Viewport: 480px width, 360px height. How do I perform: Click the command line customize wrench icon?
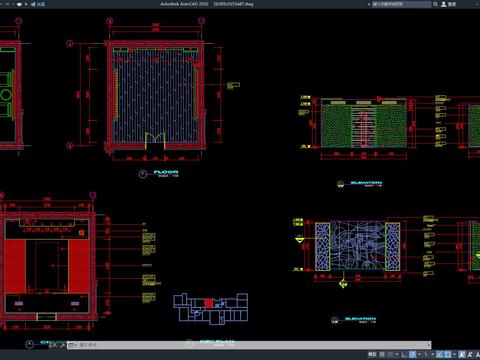pos(62,346)
